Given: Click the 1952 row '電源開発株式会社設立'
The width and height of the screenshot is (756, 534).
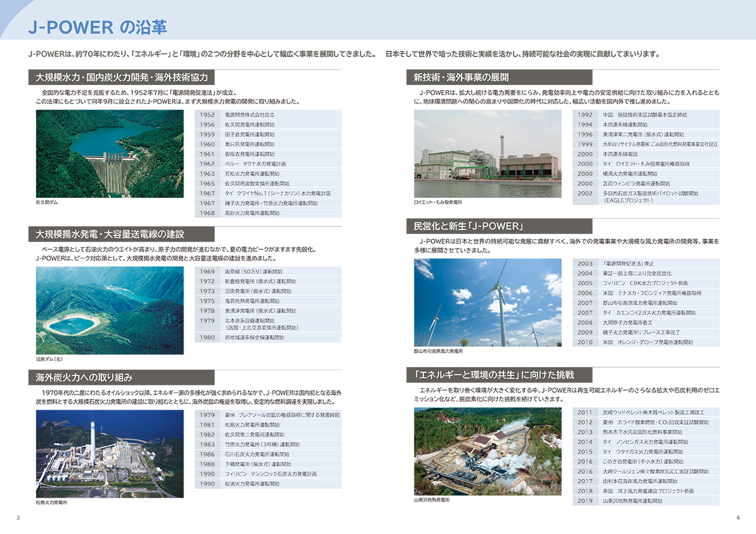Looking at the screenshot, I should pos(268,115).
